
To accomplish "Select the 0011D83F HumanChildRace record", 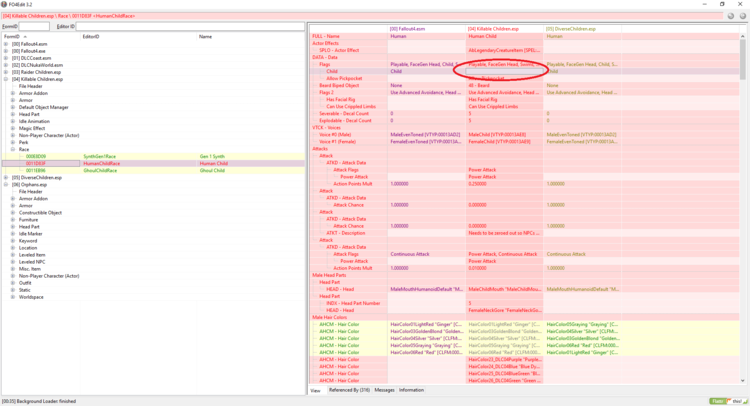I will pos(153,164).
